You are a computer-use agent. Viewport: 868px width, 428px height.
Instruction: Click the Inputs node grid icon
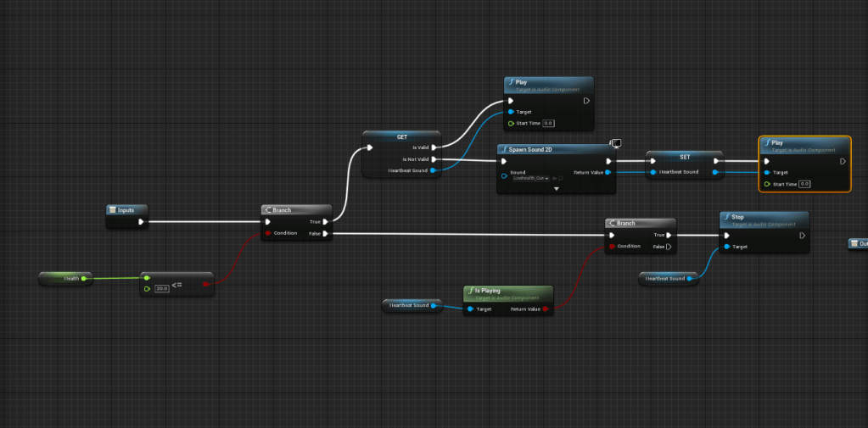click(113, 209)
